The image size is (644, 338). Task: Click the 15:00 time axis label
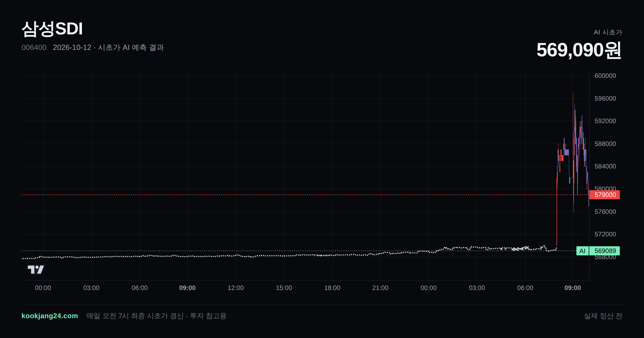tap(284, 288)
